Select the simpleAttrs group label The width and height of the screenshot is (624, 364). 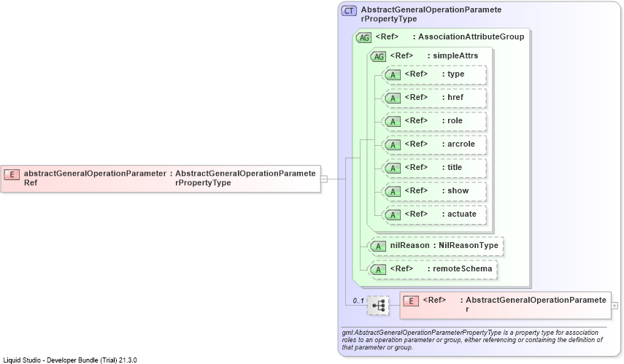click(455, 55)
